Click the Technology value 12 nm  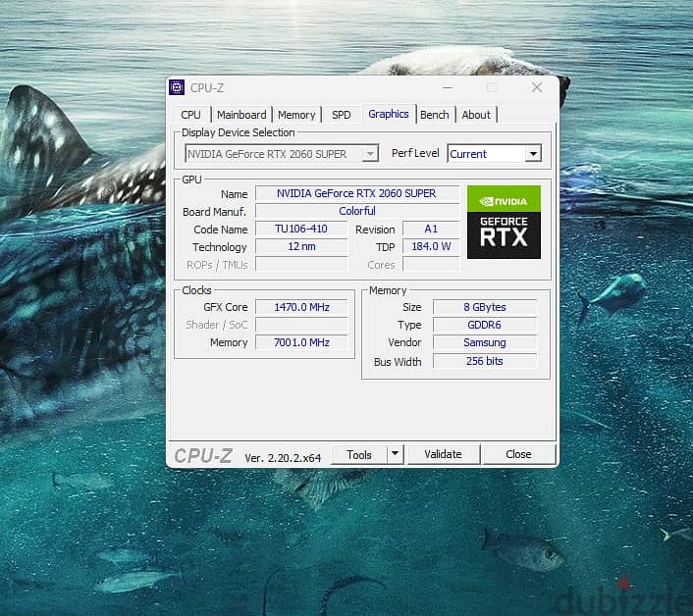point(301,246)
